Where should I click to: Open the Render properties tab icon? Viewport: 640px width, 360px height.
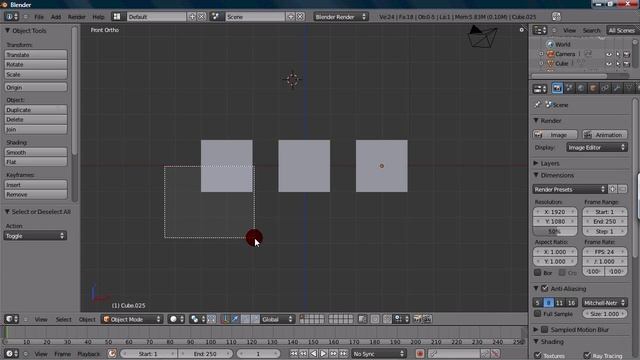[x=557, y=88]
